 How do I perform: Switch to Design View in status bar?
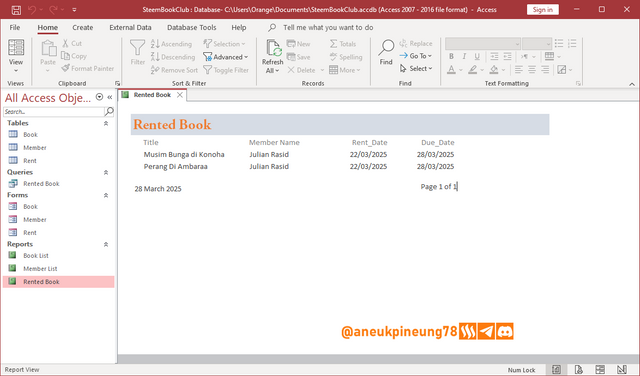pyautogui.click(x=621, y=369)
